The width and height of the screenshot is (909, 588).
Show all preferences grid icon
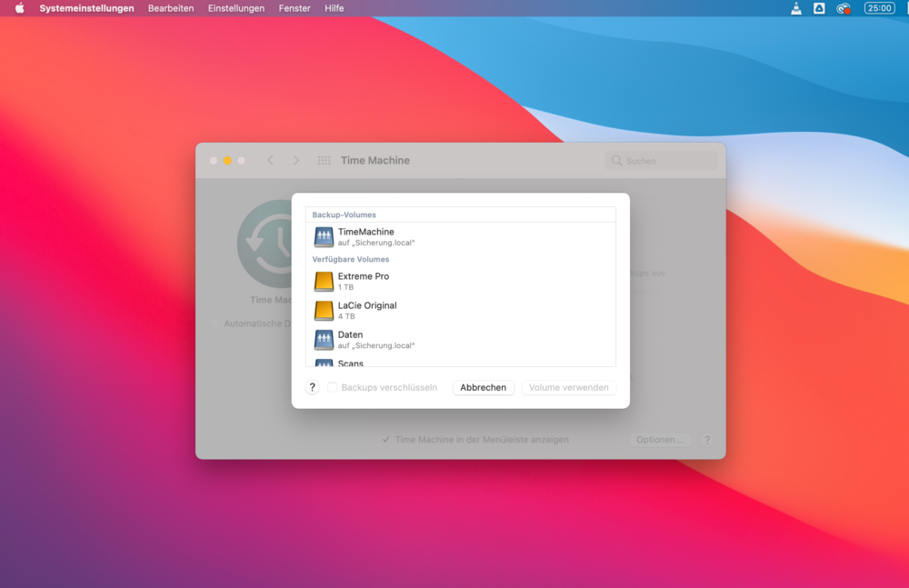(325, 161)
